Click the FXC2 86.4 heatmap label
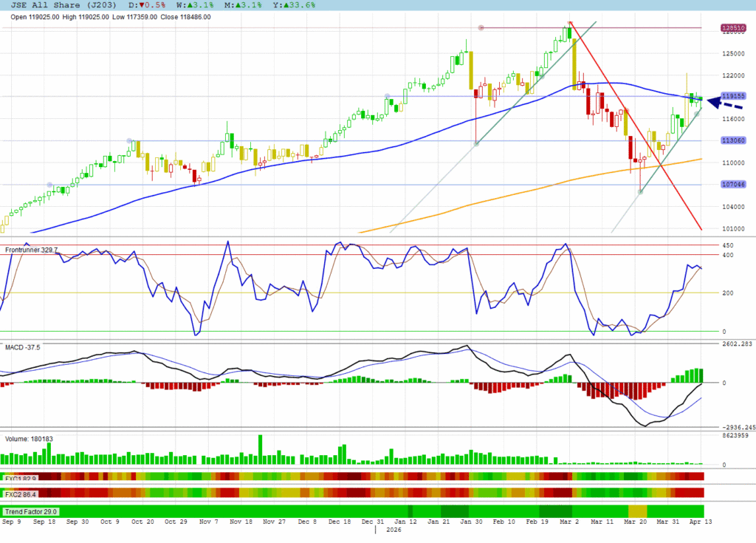Viewport: 756px width, 543px height. coord(20,493)
